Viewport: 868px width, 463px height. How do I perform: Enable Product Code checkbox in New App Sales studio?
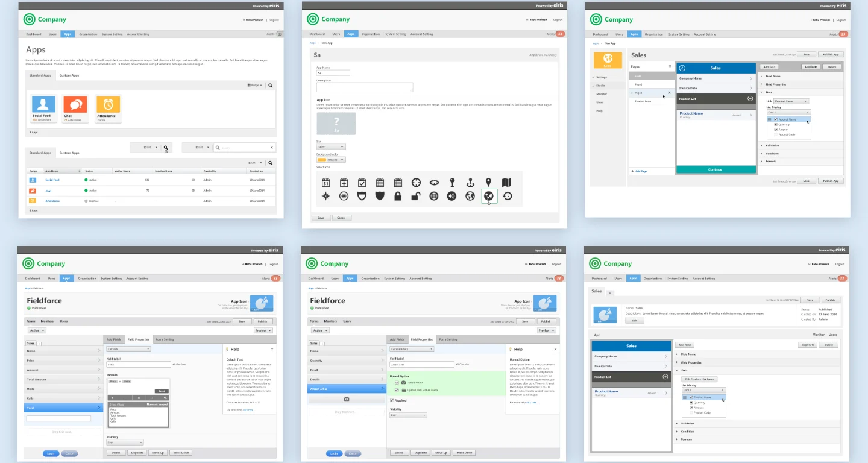[776, 134]
